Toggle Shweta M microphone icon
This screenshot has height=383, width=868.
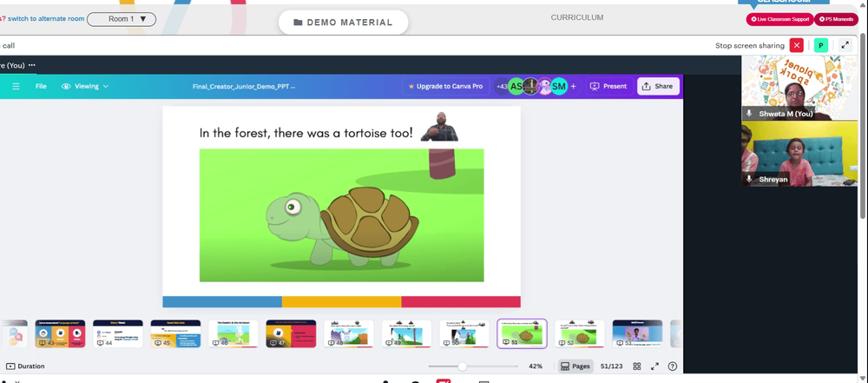tap(749, 114)
